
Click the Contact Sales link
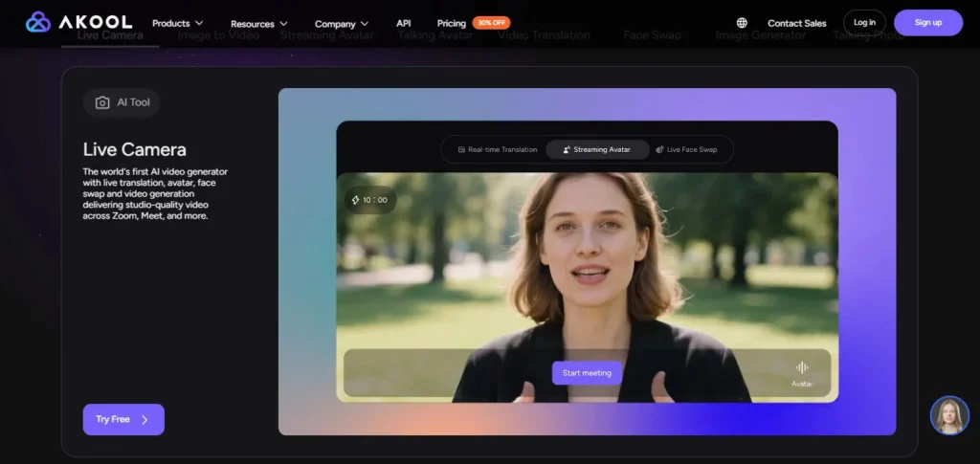(x=796, y=23)
